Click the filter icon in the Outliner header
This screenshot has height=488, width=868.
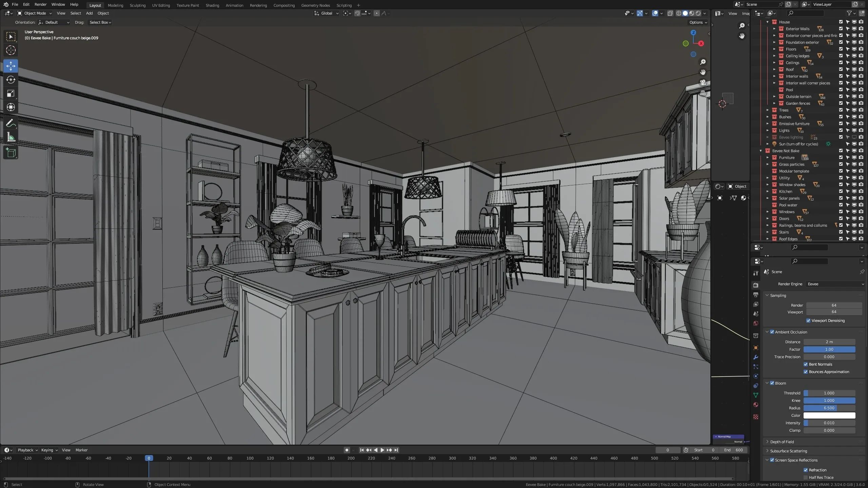tap(849, 13)
